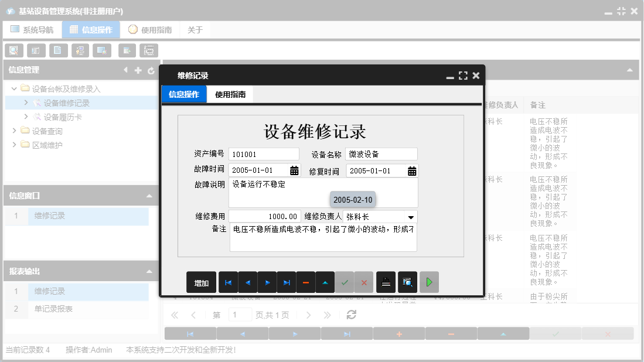Click the 资产编号 input field
The height and width of the screenshot is (362, 644).
coord(263,153)
